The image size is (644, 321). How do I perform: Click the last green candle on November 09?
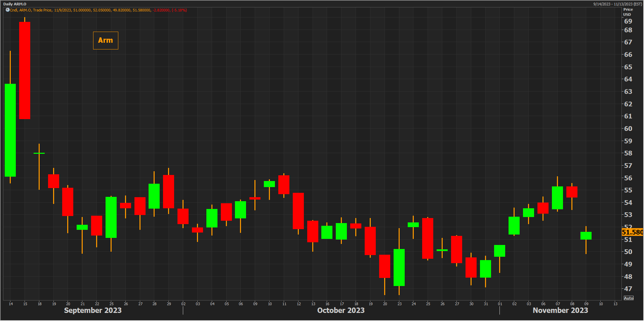coord(586,236)
